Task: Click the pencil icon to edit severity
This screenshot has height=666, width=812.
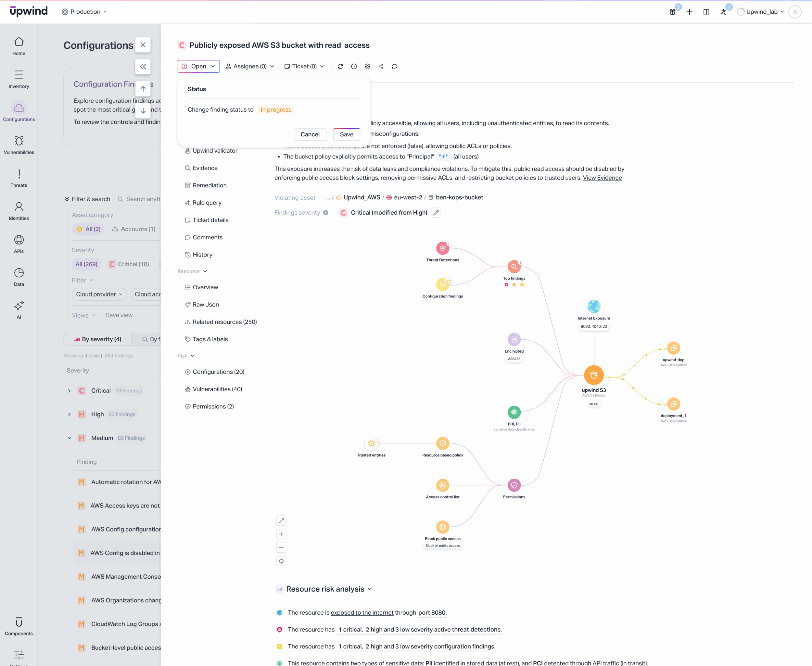Action: click(x=436, y=213)
